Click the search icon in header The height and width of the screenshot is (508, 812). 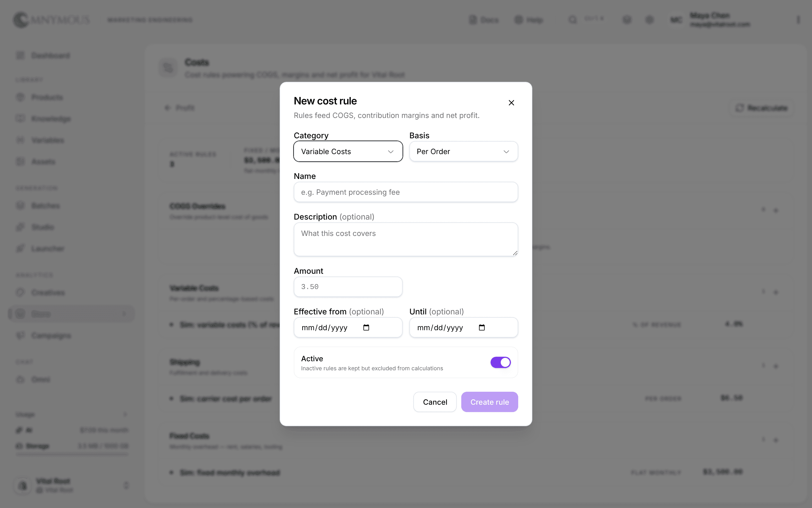point(573,20)
